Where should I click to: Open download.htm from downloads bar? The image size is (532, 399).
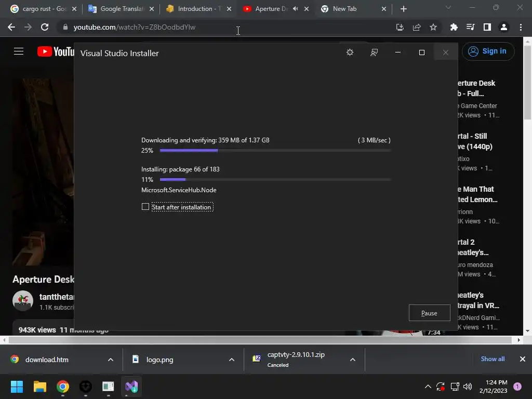(x=47, y=360)
